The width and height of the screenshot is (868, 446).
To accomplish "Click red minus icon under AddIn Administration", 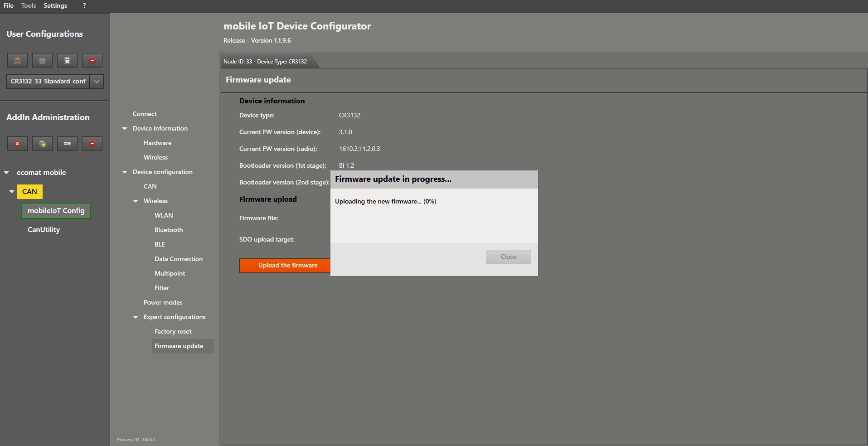I will tap(92, 144).
